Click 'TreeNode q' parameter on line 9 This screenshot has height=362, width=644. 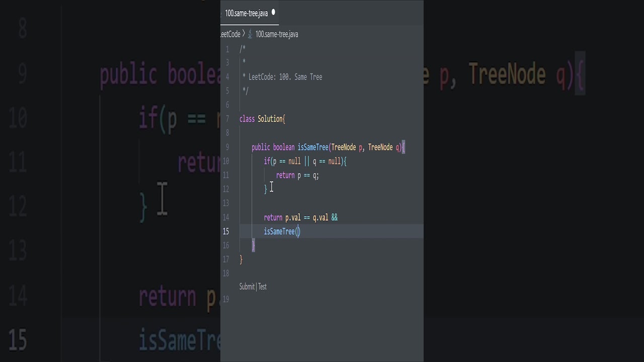point(384,147)
